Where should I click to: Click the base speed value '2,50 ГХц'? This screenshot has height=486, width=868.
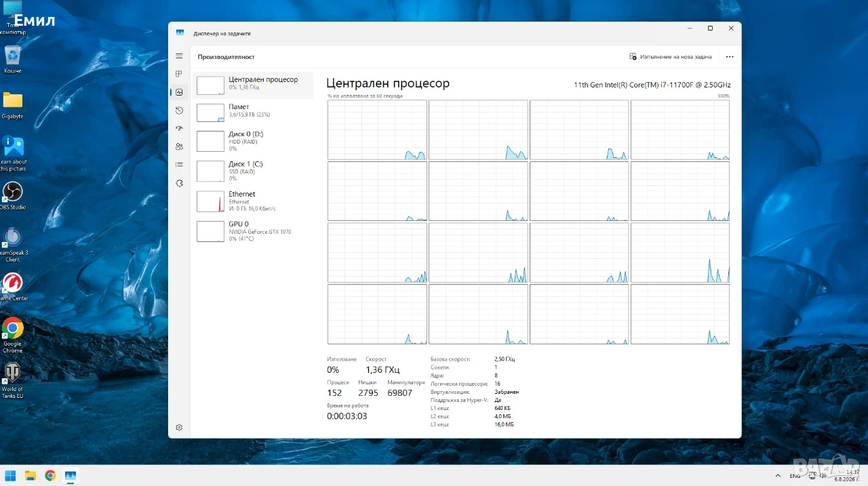point(505,359)
